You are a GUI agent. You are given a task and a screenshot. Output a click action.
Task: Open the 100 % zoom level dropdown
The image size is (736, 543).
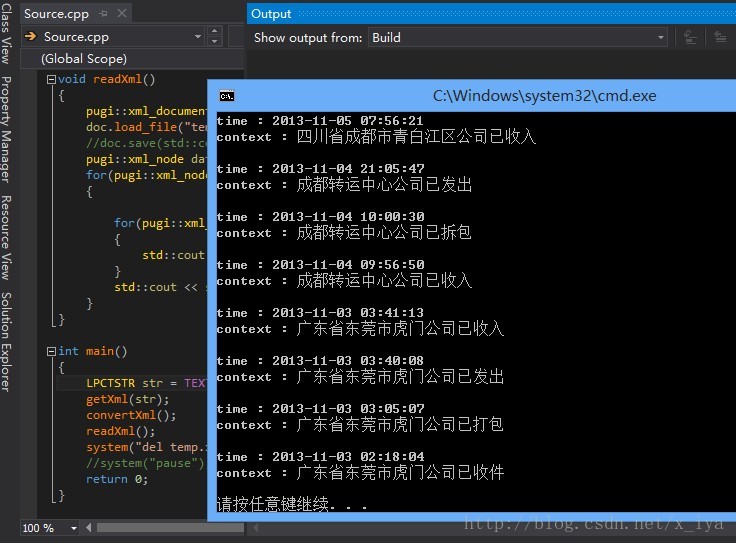tap(74, 528)
